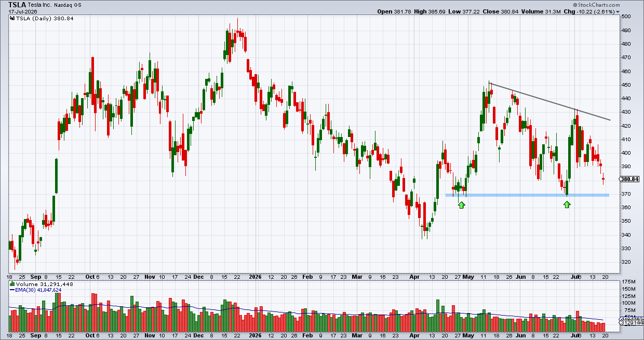Image resolution: width=644 pixels, height=340 pixels.
Task: Click the 17-Jul-2026 date label
Action: pos(22,11)
